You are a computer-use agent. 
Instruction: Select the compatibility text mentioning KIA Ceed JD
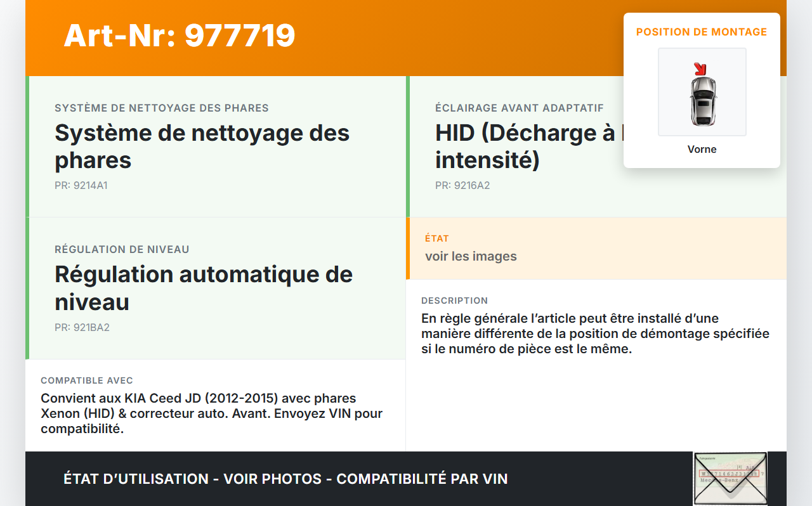click(x=212, y=413)
